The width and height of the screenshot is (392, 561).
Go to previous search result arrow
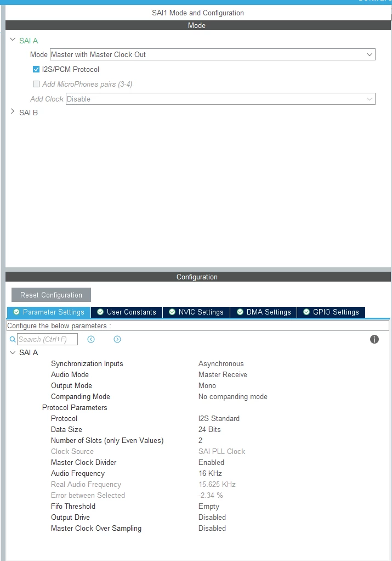pyautogui.click(x=91, y=339)
